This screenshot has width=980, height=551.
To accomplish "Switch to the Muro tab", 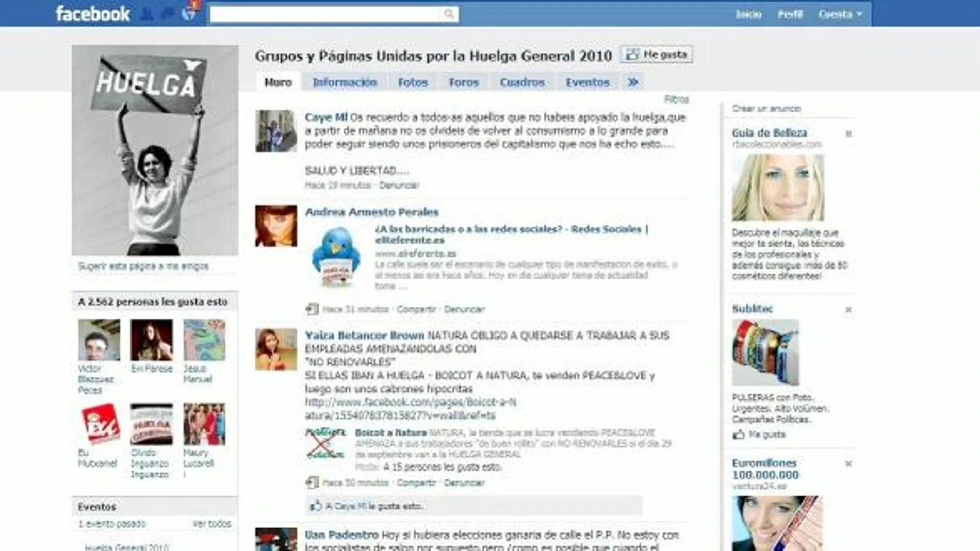I will pyautogui.click(x=278, y=82).
